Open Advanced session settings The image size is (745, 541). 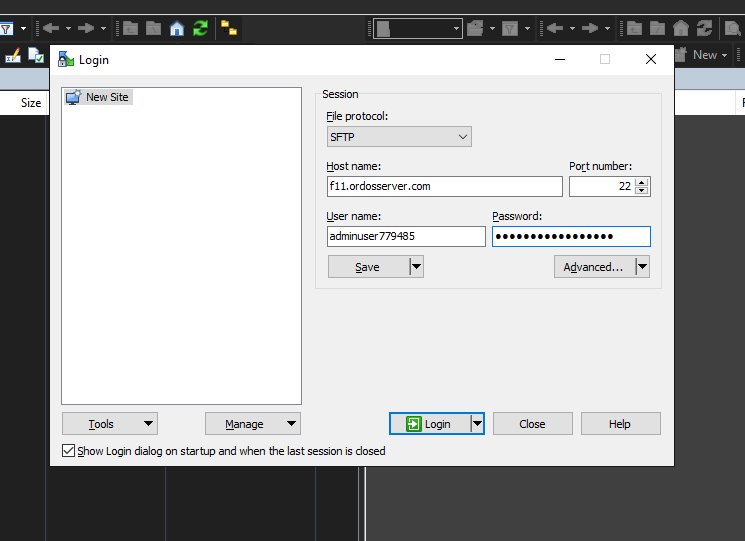click(x=594, y=267)
